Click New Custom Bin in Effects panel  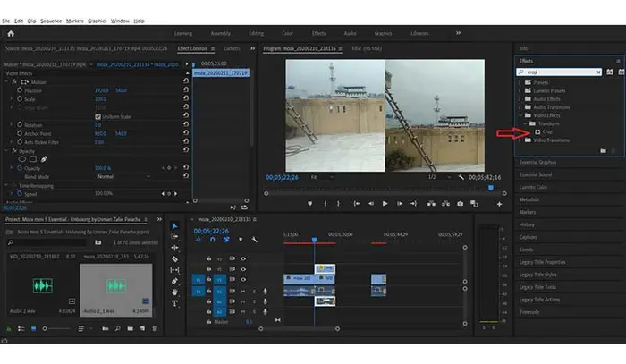(603, 151)
